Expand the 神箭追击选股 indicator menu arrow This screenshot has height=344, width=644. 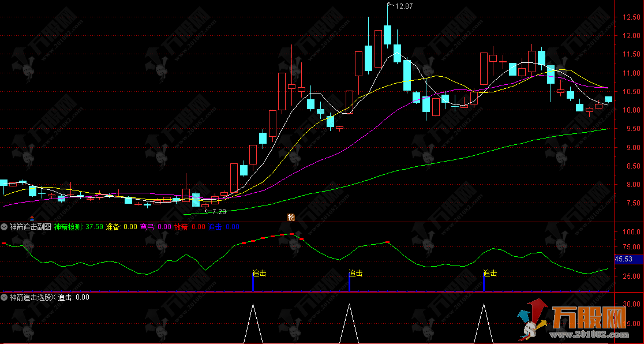coord(5,297)
